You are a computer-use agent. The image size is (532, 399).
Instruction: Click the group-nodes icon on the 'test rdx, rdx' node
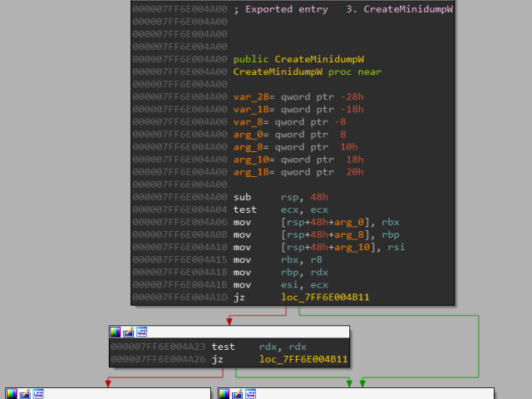[x=141, y=332]
